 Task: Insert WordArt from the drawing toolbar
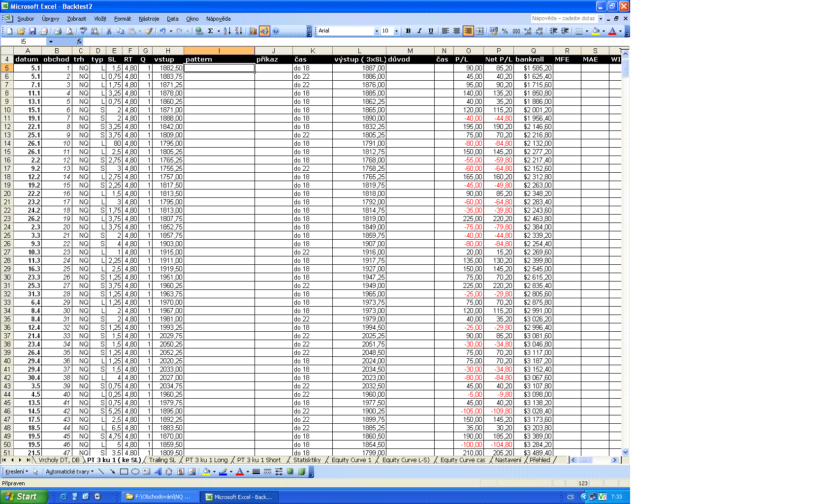tap(158, 472)
